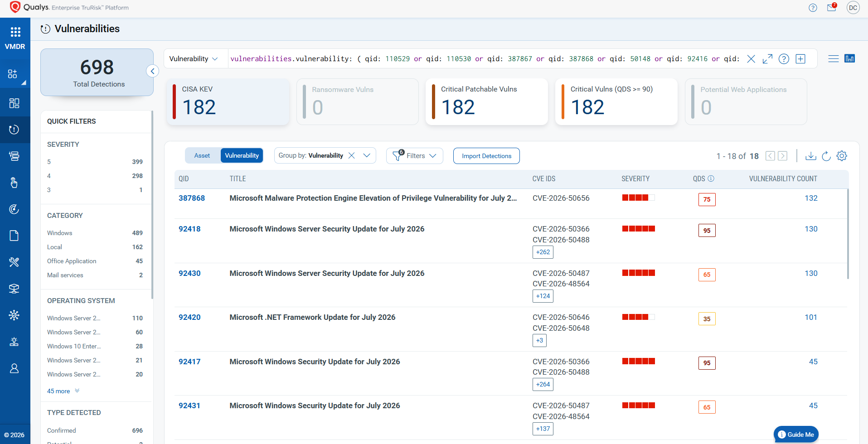This screenshot has height=444, width=868.
Task: Filter by Confirmed type detected
Action: 95,430
